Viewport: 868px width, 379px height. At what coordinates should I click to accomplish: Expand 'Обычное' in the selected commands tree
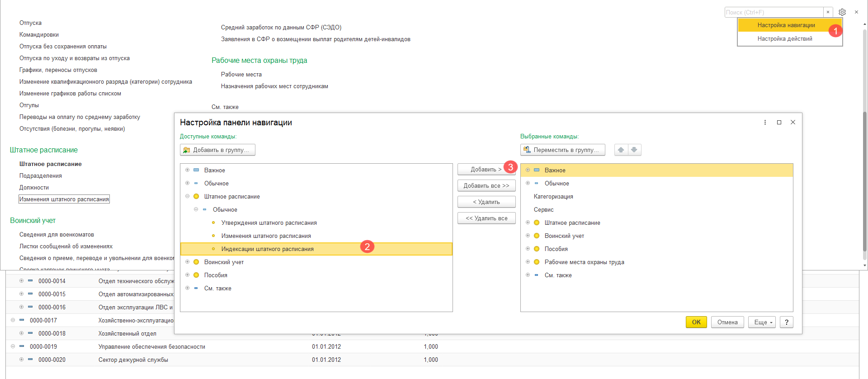(x=528, y=183)
